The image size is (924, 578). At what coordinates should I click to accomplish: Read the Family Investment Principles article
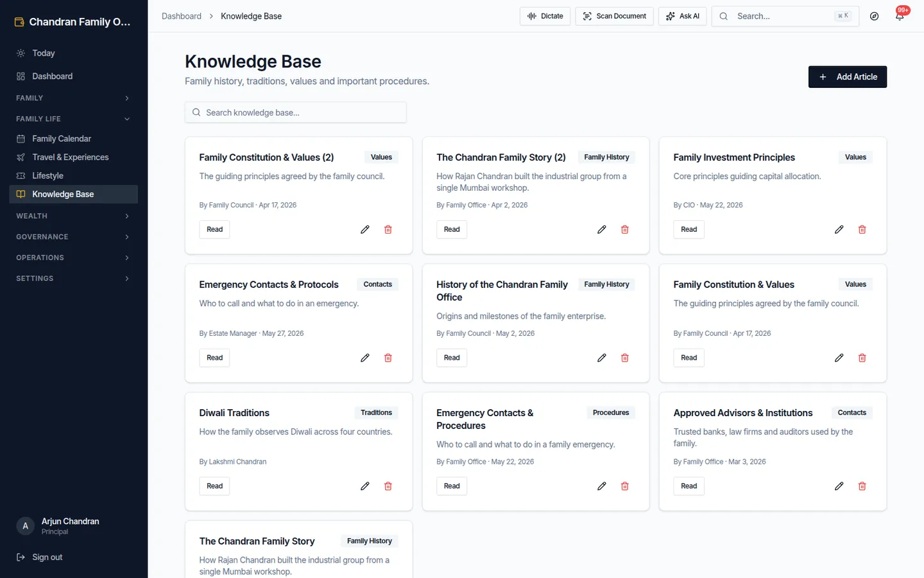[689, 229]
